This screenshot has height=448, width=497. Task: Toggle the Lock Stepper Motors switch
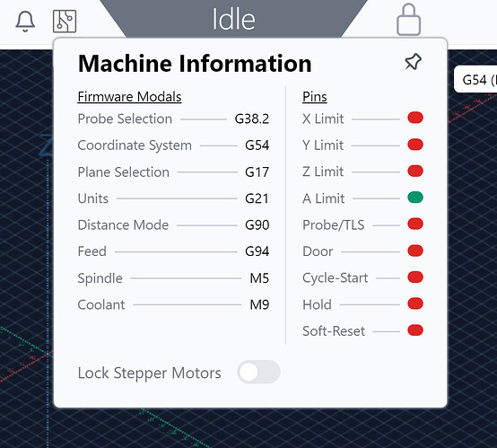point(258,372)
